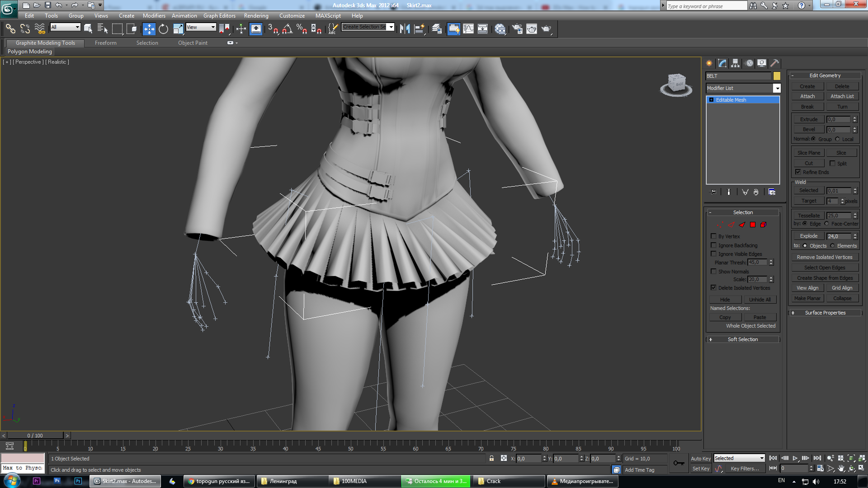Open the Render Setup teapot icon

(x=517, y=29)
